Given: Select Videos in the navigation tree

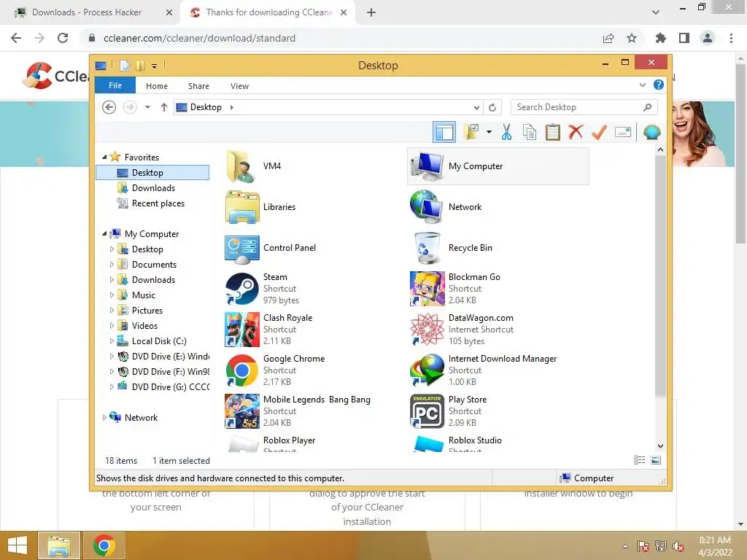Looking at the screenshot, I should click(144, 326).
